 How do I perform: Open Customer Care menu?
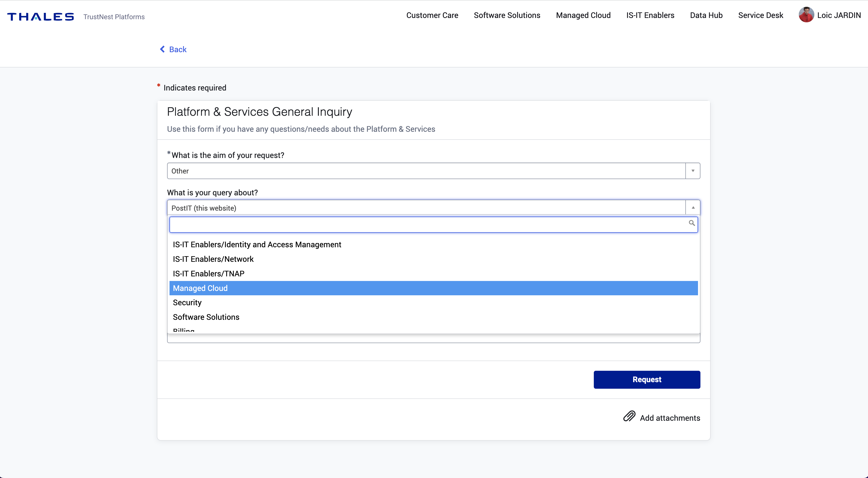[432, 16]
